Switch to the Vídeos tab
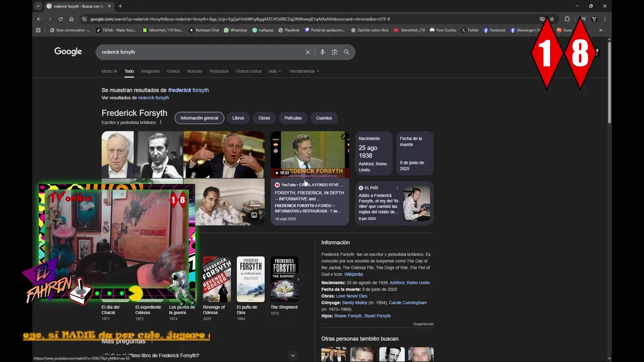 [173, 71]
